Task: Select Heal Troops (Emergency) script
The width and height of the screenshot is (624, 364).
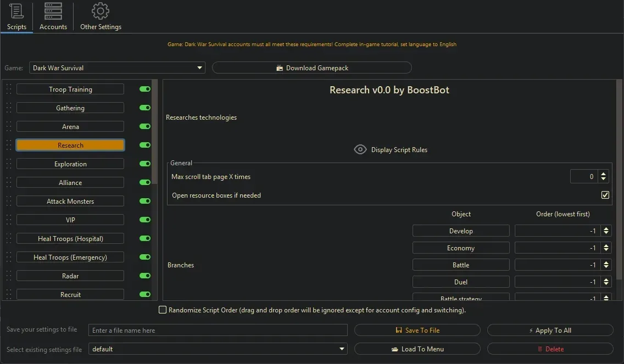Action: 70,257
